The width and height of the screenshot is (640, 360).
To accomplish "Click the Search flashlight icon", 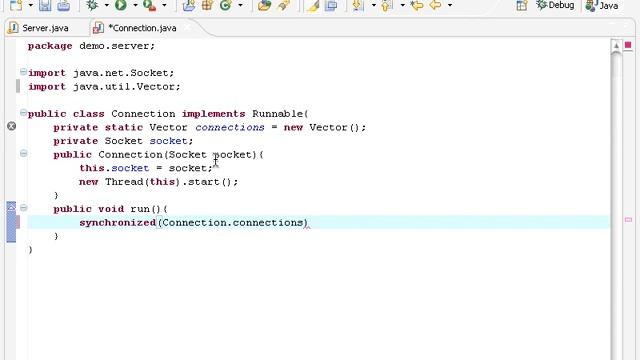I will point(284,5).
